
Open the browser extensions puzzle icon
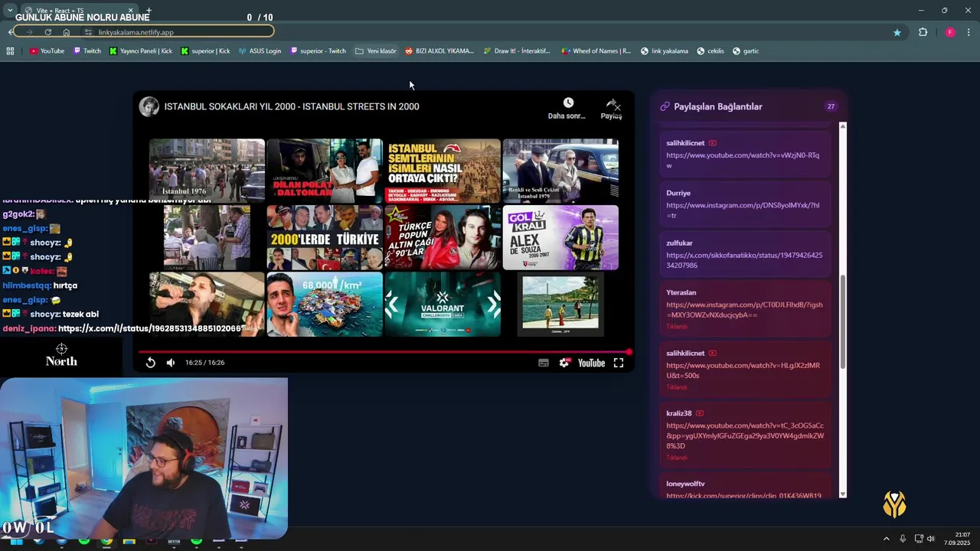(923, 32)
